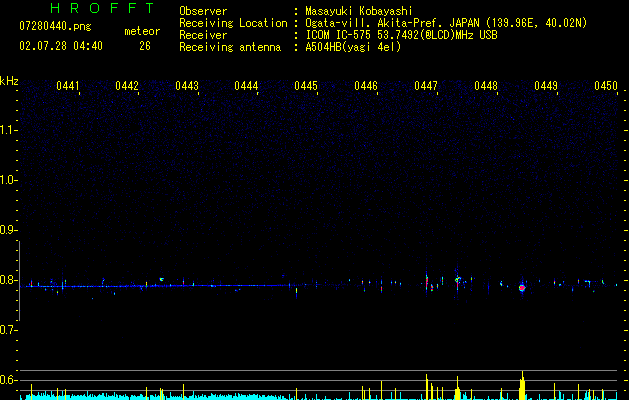Click the 0.9 kHz frequency axis label
The width and height of the screenshot is (629, 400).
click(8, 230)
